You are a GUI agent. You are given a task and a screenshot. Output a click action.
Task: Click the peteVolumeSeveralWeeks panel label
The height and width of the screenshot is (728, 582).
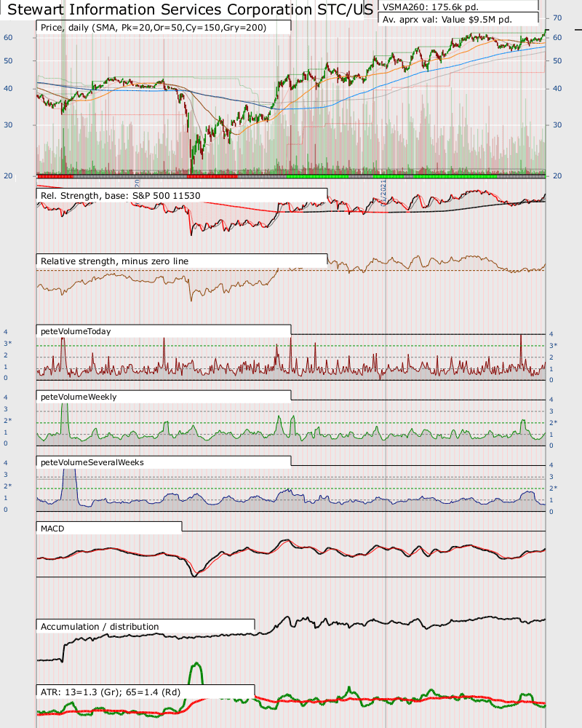point(92,462)
